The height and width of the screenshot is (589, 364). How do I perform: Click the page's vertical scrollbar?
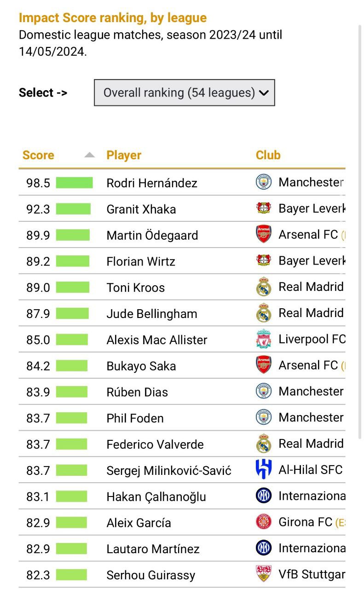360,230
